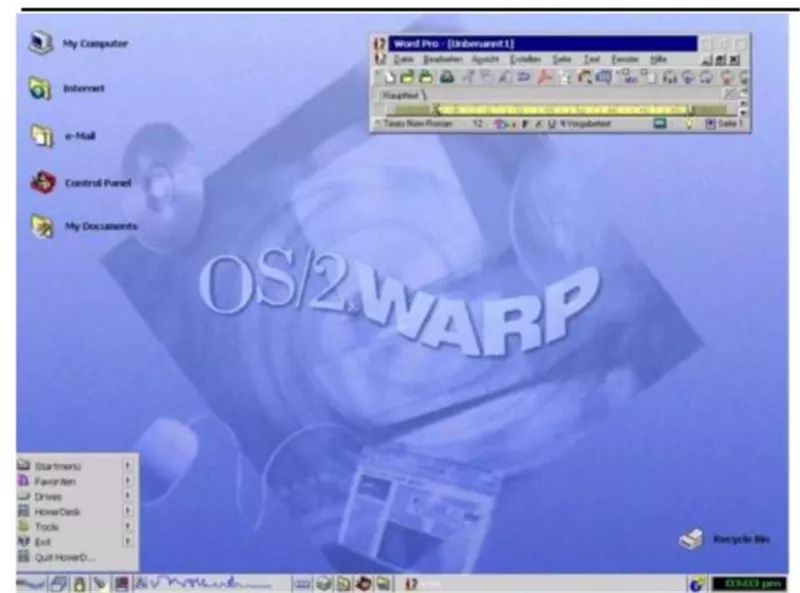Click the light bulb icon in Word Pro status bar
Image resolution: width=800 pixels, height=593 pixels.
point(689,124)
